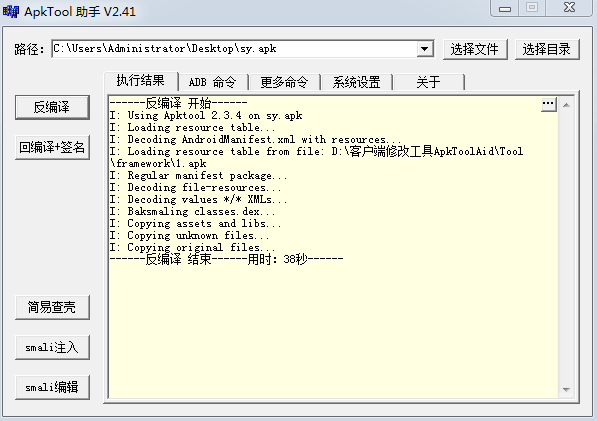This screenshot has width=597, height=421.
Task: Switch to the 执行结果 tab
Action: pos(140,81)
